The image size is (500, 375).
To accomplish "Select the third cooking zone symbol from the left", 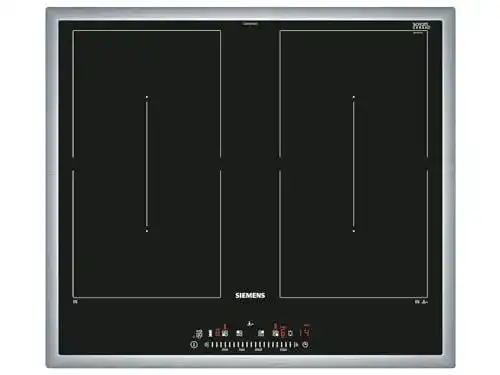I will click(x=261, y=333).
